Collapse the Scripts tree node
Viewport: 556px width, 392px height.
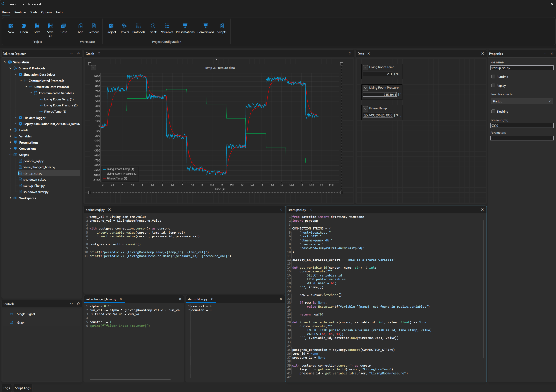pos(10,155)
